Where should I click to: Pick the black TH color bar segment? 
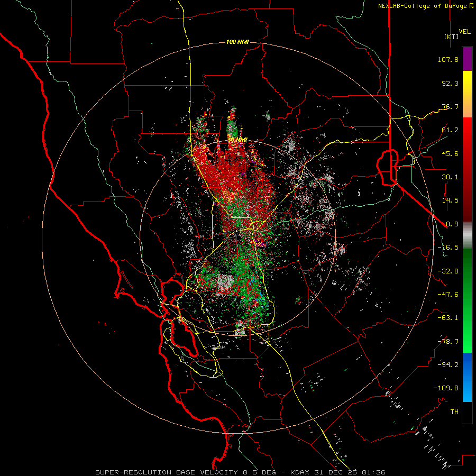pos(467,412)
